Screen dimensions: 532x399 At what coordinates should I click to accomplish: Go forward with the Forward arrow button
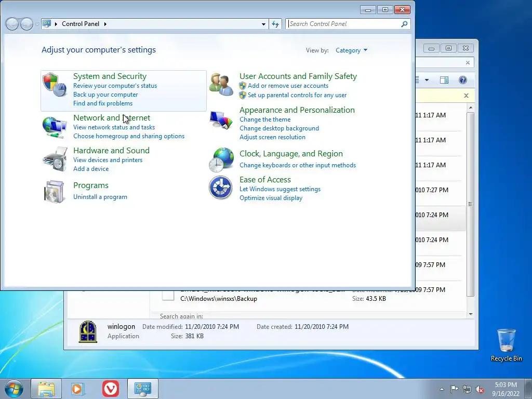click(x=26, y=24)
